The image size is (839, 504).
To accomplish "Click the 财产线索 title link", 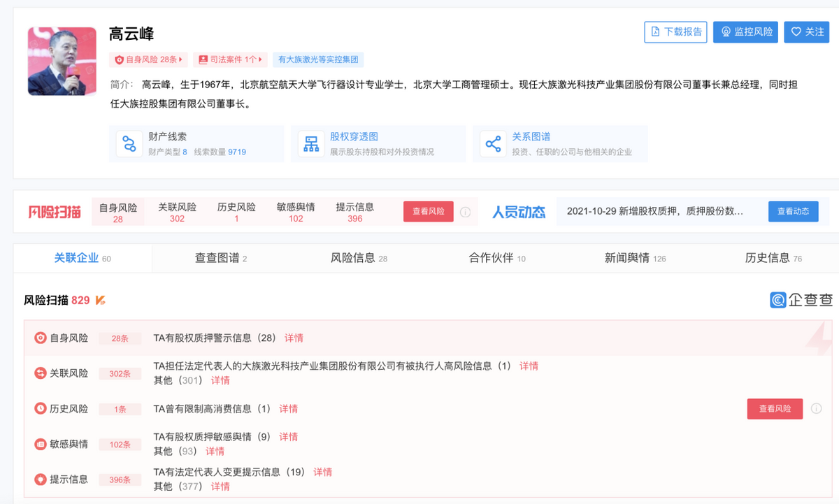I will tap(168, 137).
